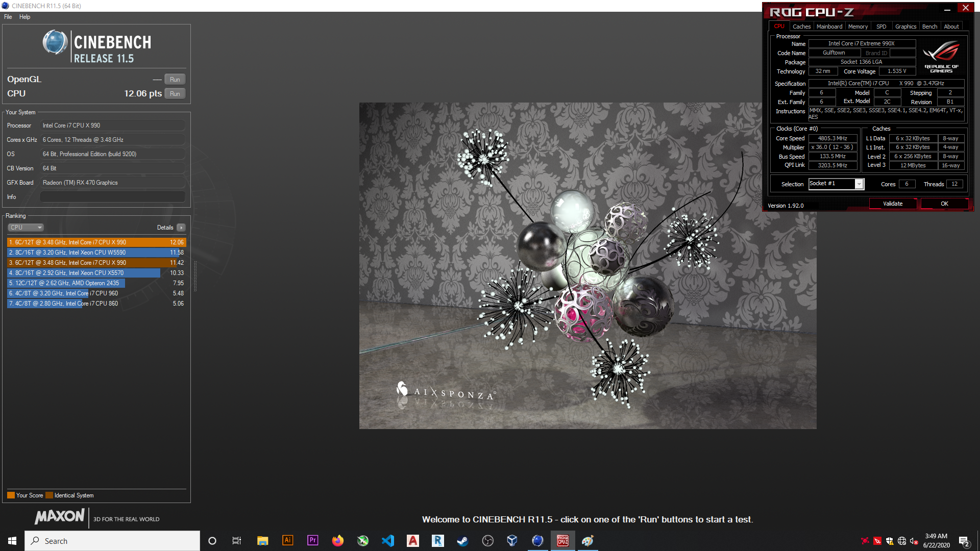Click OK in the CPU-Z window

point(944,204)
